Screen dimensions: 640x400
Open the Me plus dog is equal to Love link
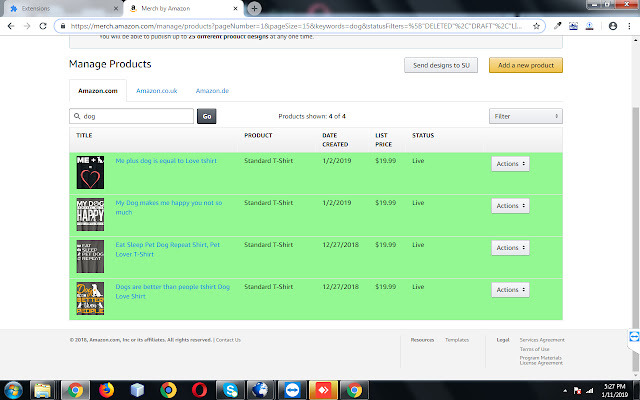[166, 161]
